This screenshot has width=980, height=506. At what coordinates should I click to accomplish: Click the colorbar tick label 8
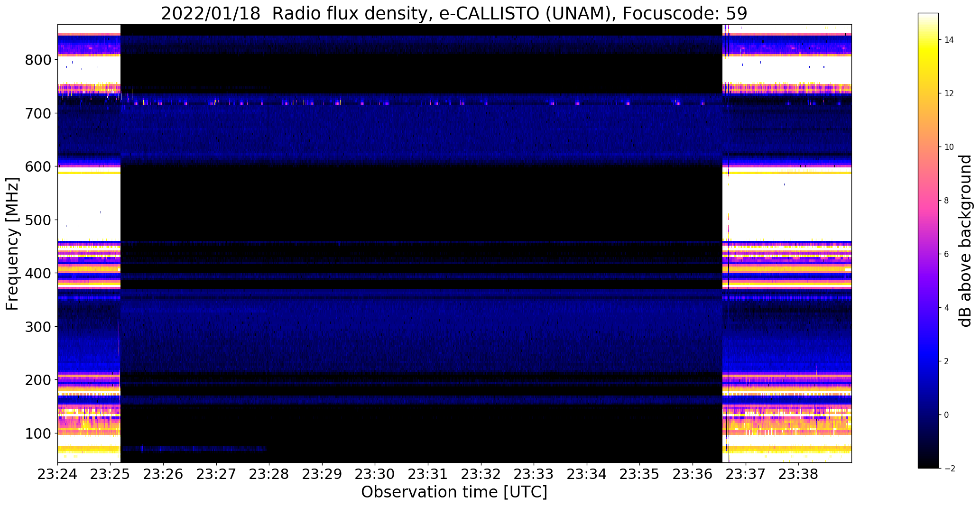click(947, 201)
